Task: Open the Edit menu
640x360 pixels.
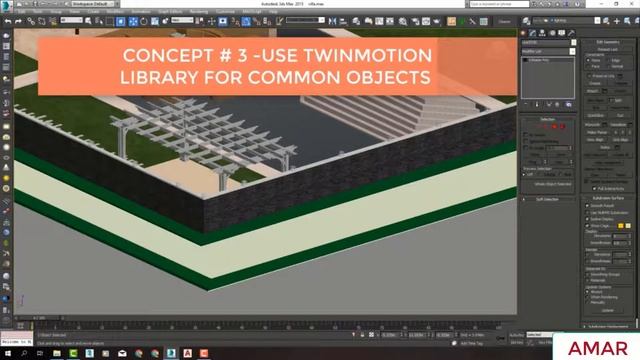Action: click(x=21, y=12)
